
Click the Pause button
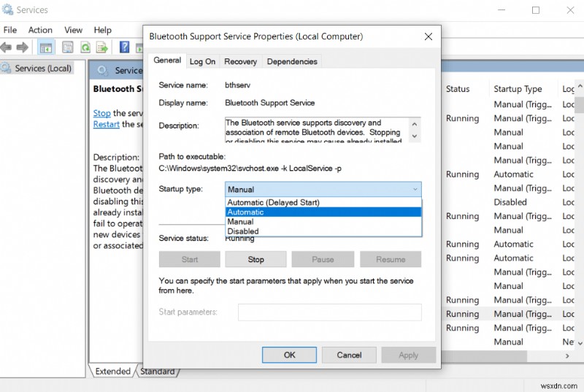pos(323,259)
